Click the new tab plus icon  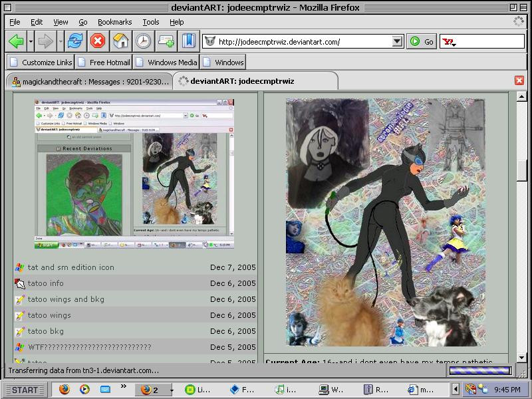tap(166, 41)
